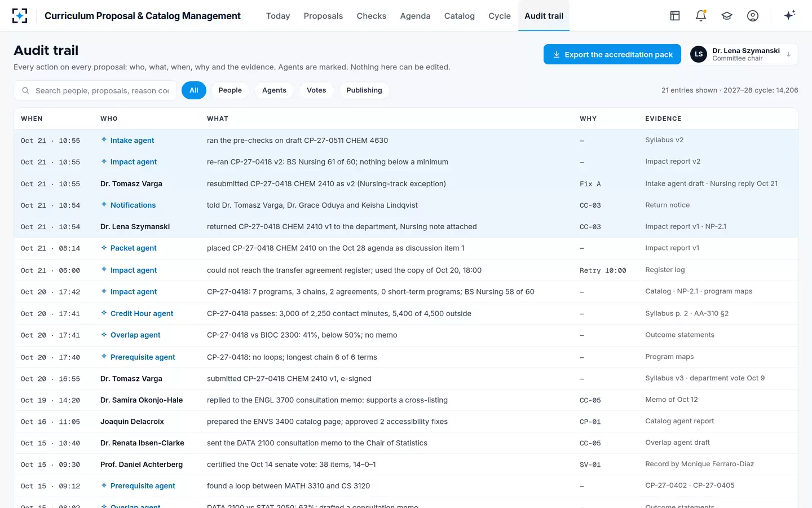Click the LS avatar badge
This screenshot has width=812, height=508.
(699, 54)
